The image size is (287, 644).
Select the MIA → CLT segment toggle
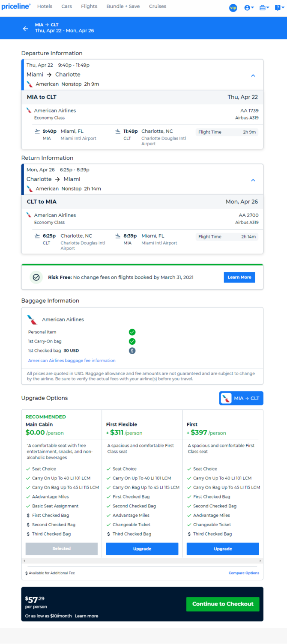point(241,398)
